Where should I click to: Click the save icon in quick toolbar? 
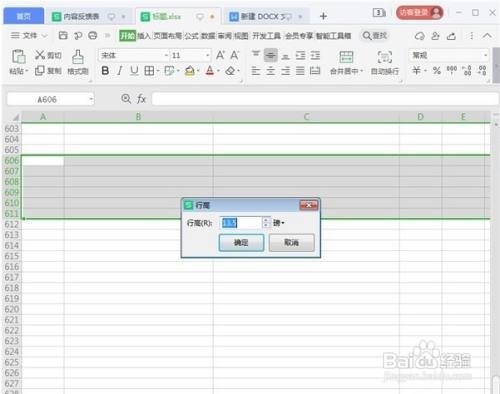pos(63,35)
